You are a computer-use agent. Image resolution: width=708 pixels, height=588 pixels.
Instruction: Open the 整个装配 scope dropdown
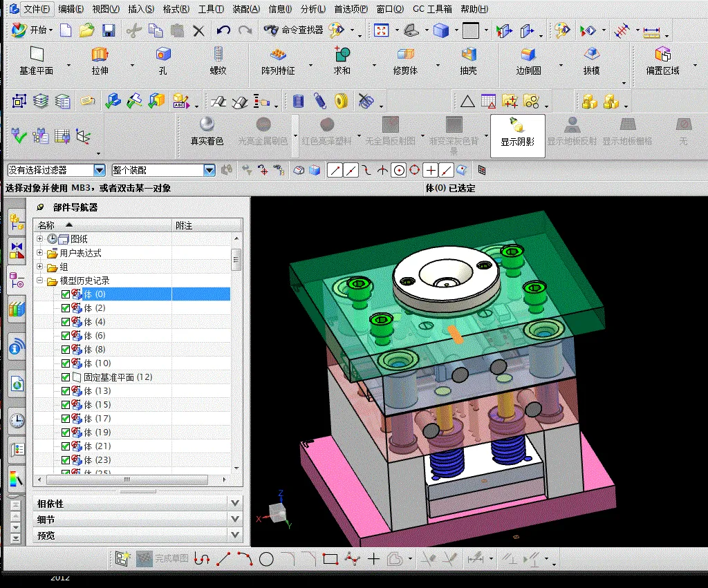209,170
